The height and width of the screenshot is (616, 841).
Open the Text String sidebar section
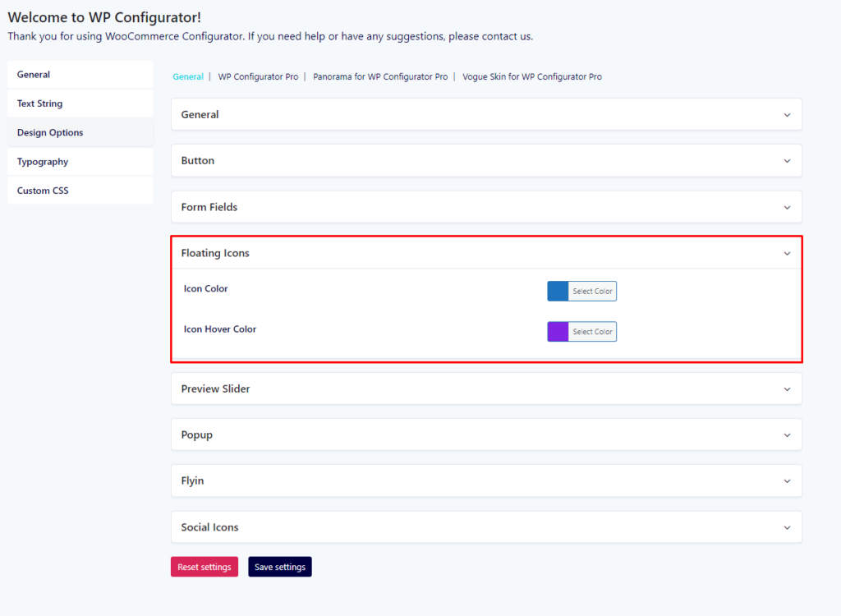coord(80,103)
